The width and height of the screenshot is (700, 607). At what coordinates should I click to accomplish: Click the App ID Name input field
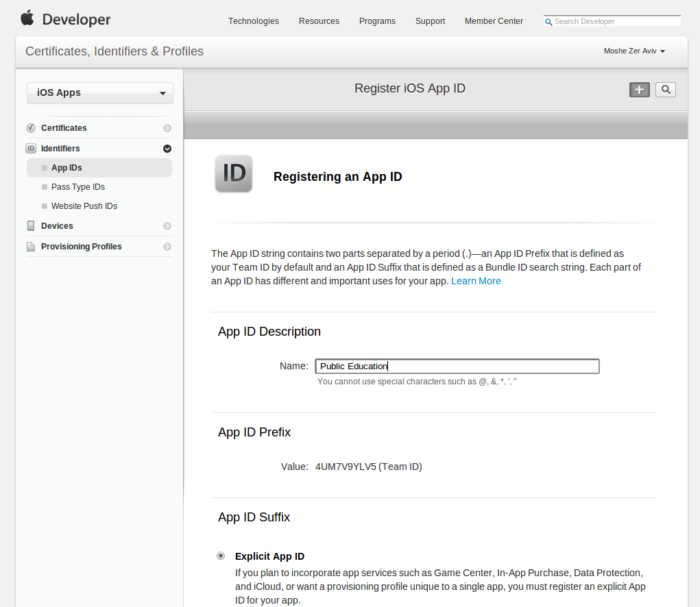coord(457,366)
